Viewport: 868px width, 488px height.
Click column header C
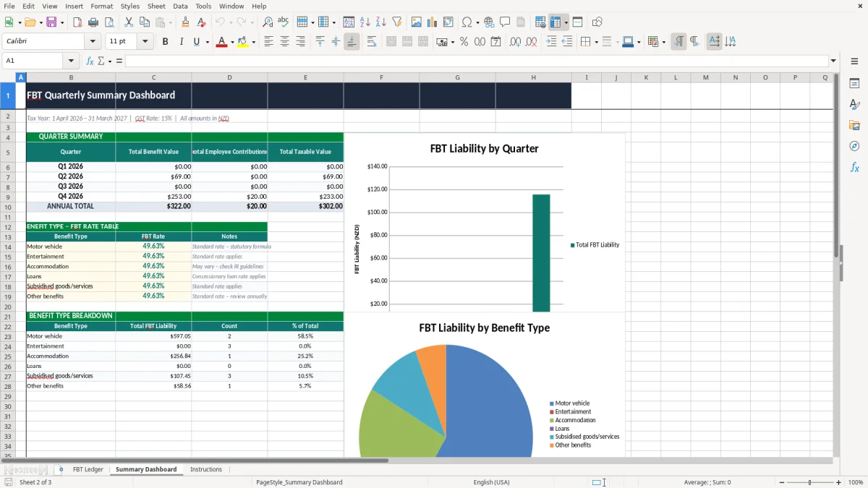[x=153, y=77]
